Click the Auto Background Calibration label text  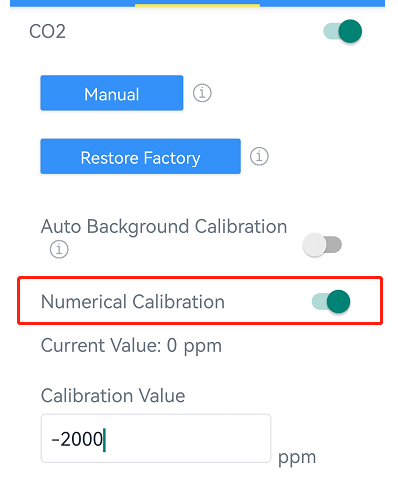coord(164,227)
